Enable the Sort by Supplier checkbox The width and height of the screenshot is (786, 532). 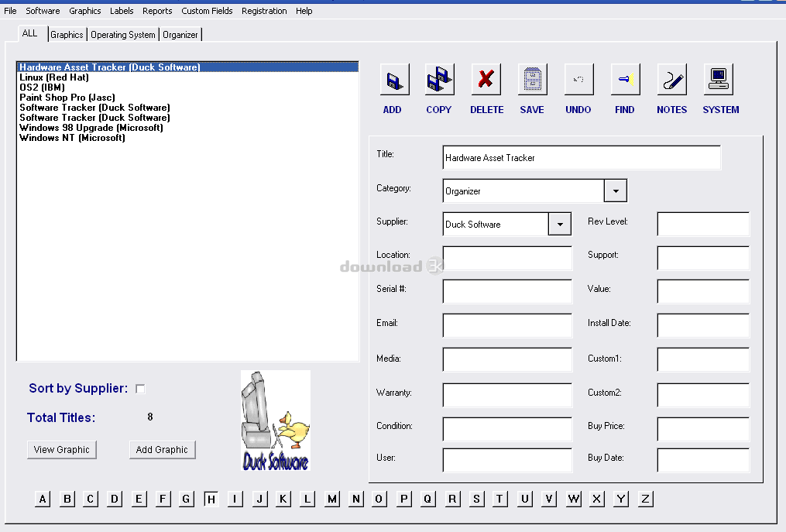point(140,389)
